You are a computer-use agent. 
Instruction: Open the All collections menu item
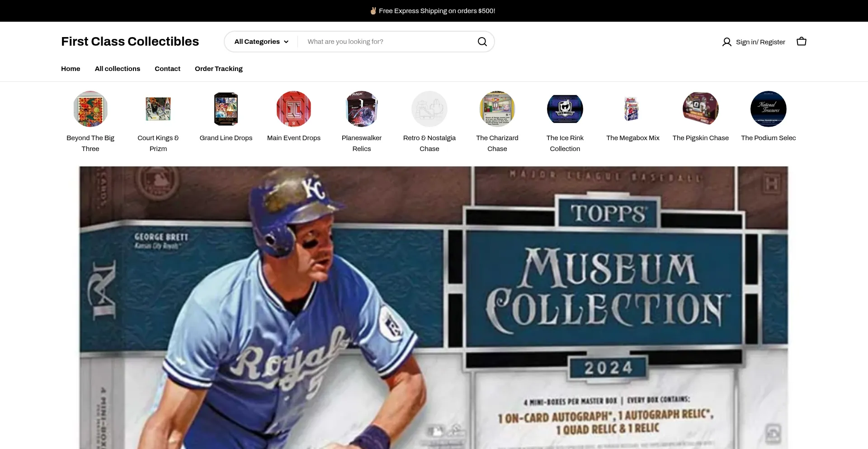click(118, 69)
